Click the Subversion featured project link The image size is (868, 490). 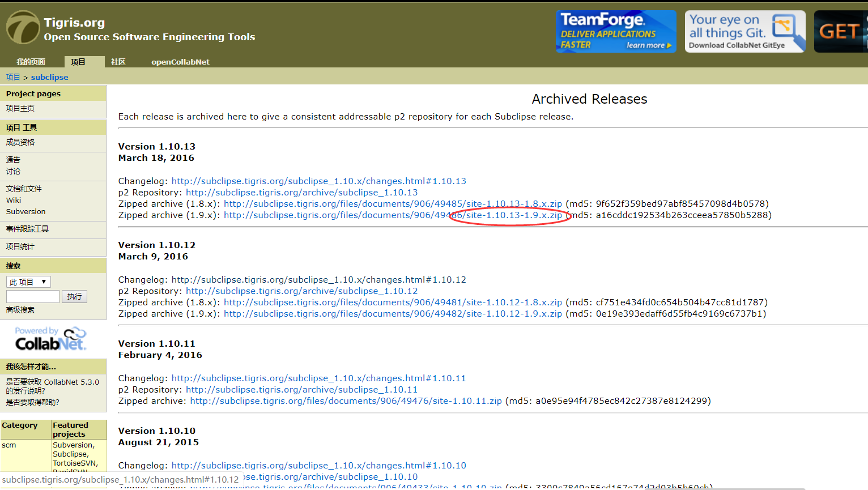[x=74, y=445]
